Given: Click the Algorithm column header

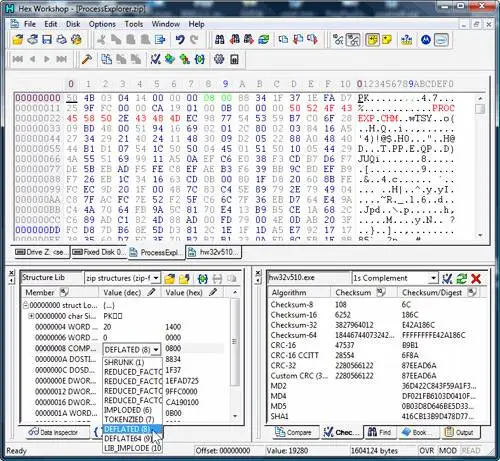Looking at the screenshot, I should coord(299,292).
